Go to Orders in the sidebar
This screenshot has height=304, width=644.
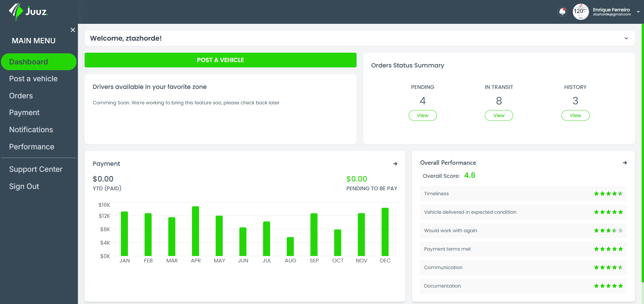[x=21, y=96]
